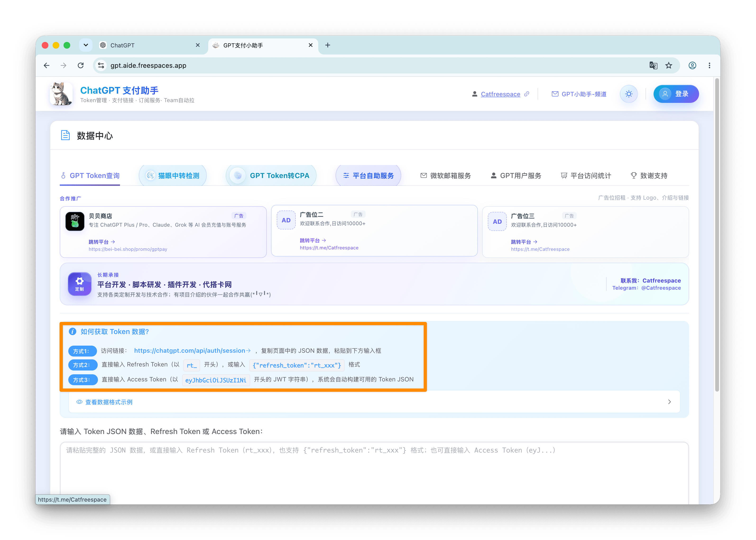Close the ChatGPT browser tab

click(x=198, y=45)
